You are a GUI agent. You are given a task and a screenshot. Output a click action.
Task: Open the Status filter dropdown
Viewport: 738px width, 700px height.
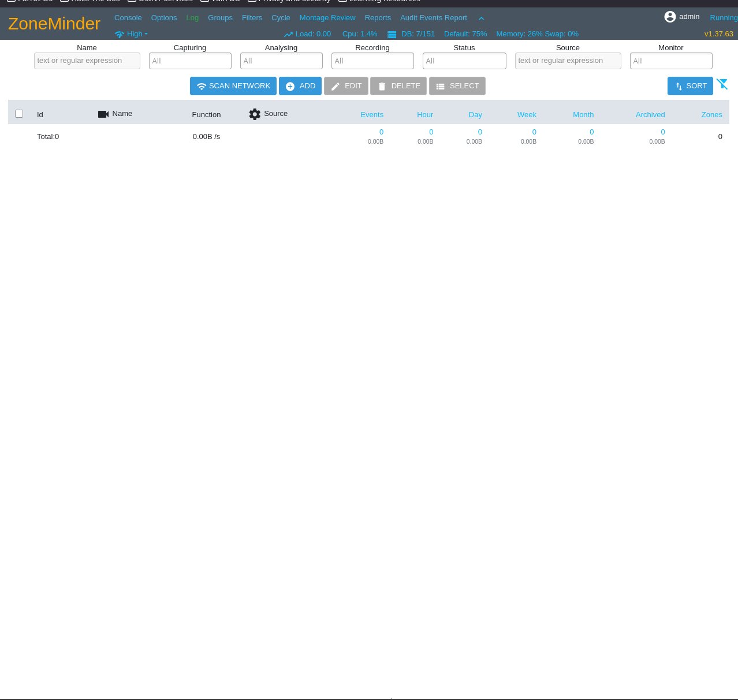464,61
